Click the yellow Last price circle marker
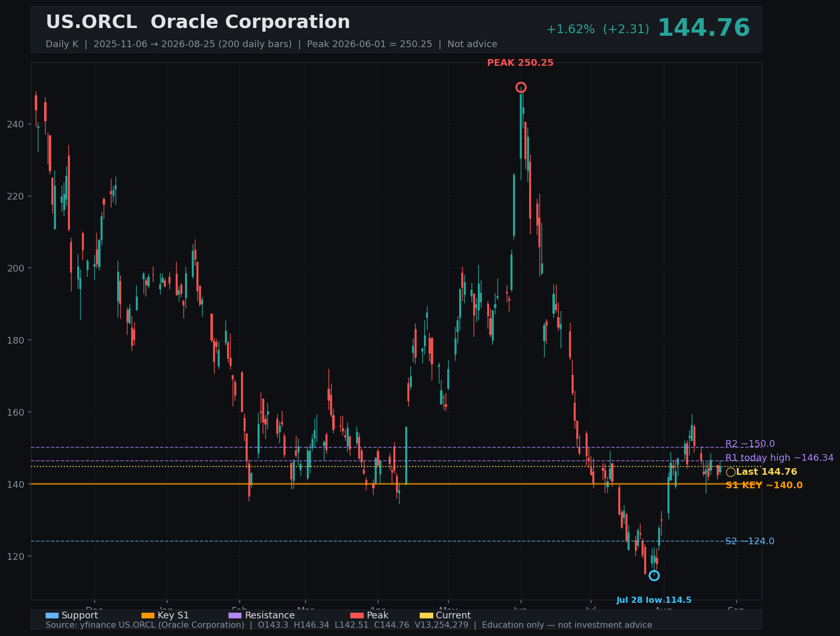840x636 pixels. (x=731, y=472)
